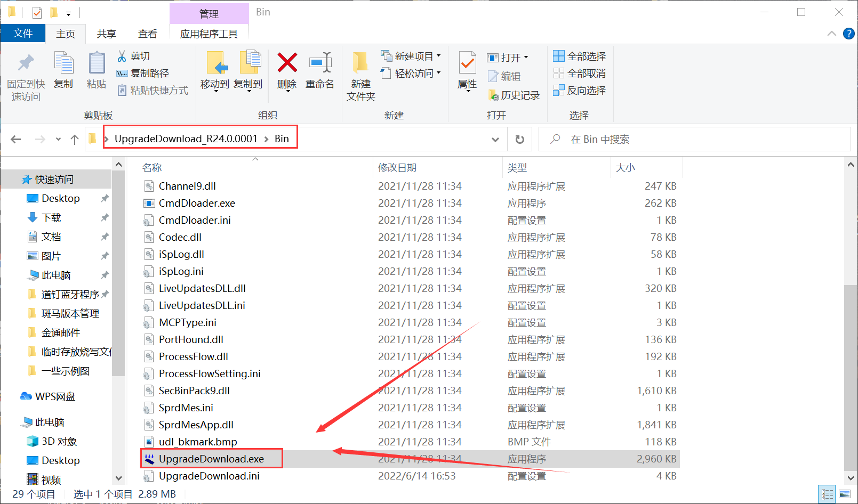Switch to large icons view in status bar
The width and height of the screenshot is (858, 504).
pos(845,494)
